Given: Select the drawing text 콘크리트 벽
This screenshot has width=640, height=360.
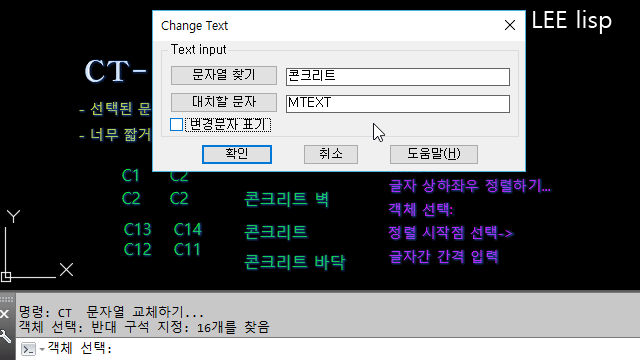Looking at the screenshot, I should 286,199.
